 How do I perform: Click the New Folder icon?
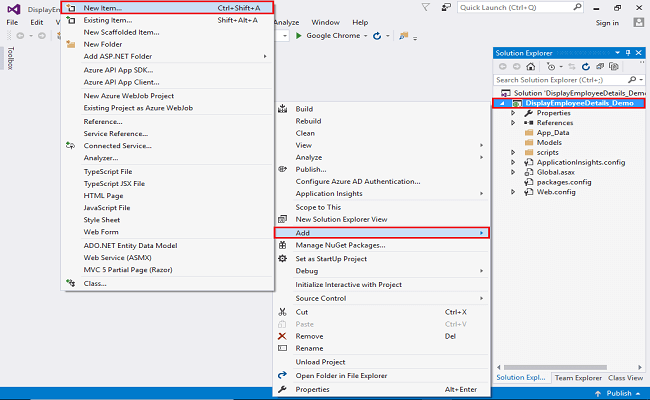point(71,44)
